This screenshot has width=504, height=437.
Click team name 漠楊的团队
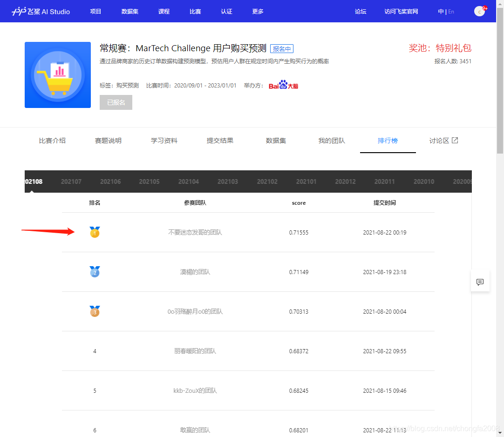pyautogui.click(x=195, y=272)
